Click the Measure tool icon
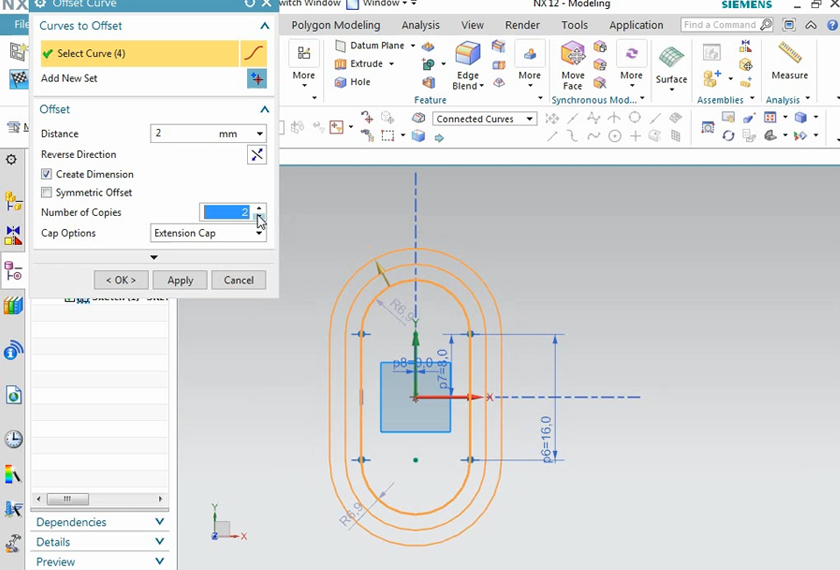This screenshot has width=840, height=570. 789,54
